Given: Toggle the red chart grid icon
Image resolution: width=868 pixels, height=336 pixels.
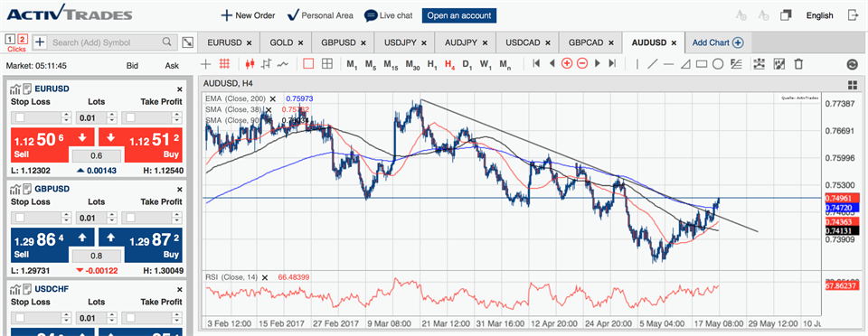Looking at the screenshot, I should click(224, 64).
